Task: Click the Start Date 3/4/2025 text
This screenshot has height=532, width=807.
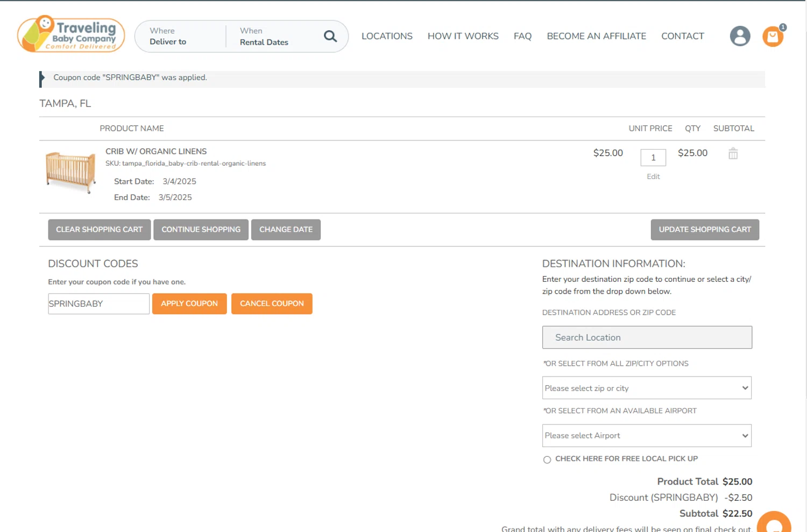Action: pos(155,182)
